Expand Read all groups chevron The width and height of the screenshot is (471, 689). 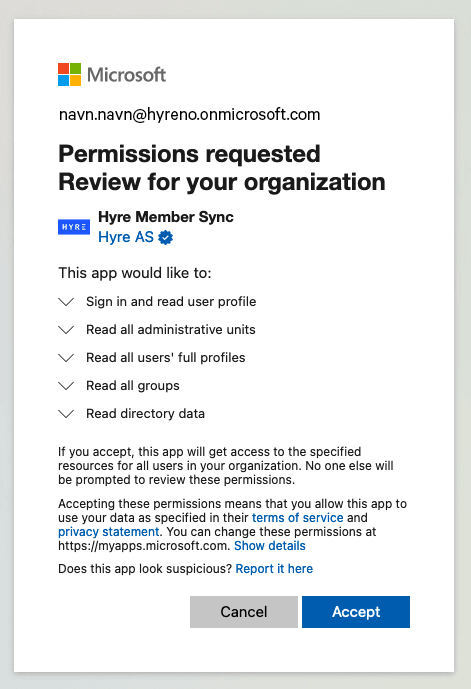[66, 386]
